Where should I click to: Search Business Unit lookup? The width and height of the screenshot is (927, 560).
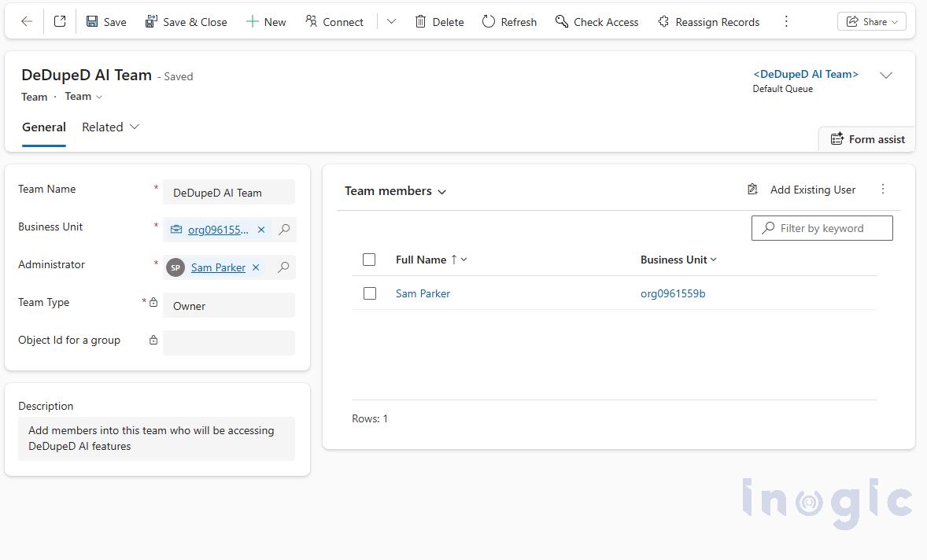click(284, 229)
